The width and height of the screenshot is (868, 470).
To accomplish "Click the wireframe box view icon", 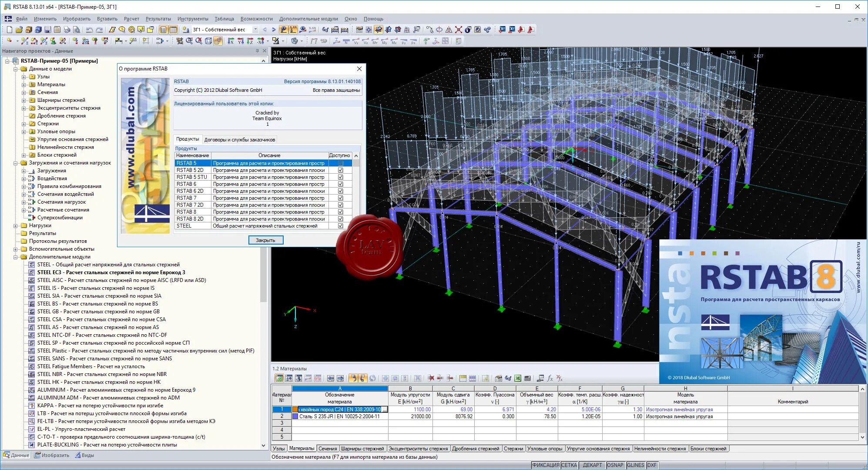I will (x=208, y=41).
